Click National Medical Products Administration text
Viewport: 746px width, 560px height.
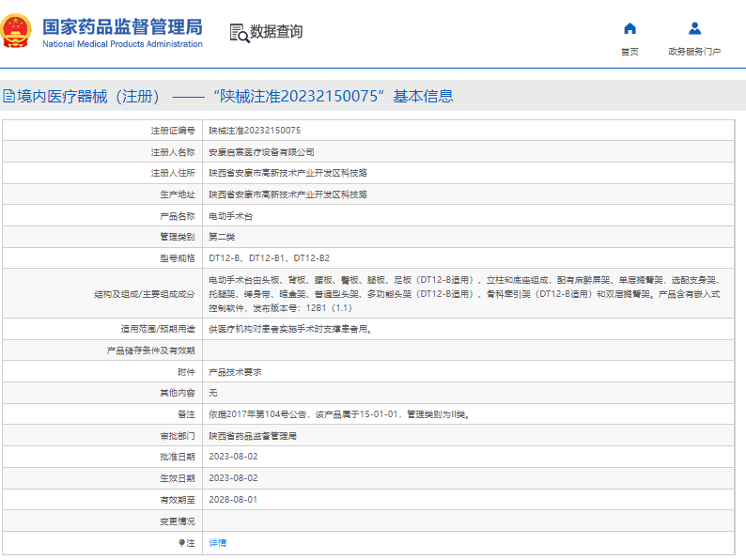coord(122,44)
